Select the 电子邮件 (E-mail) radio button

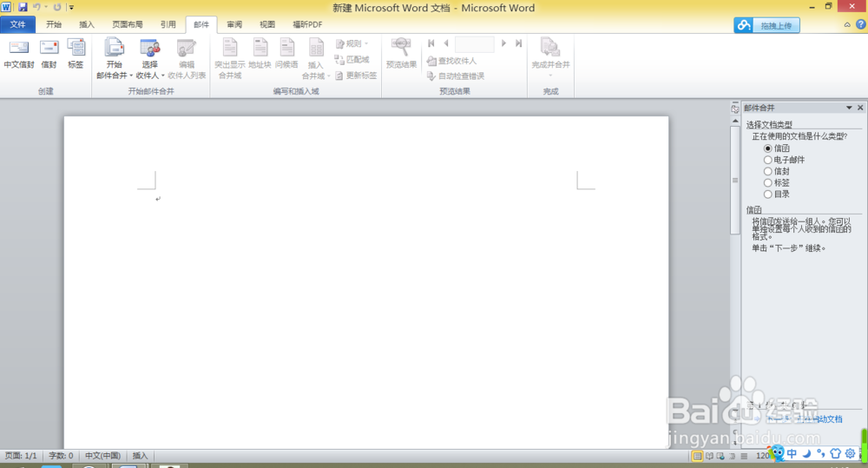[x=768, y=160]
